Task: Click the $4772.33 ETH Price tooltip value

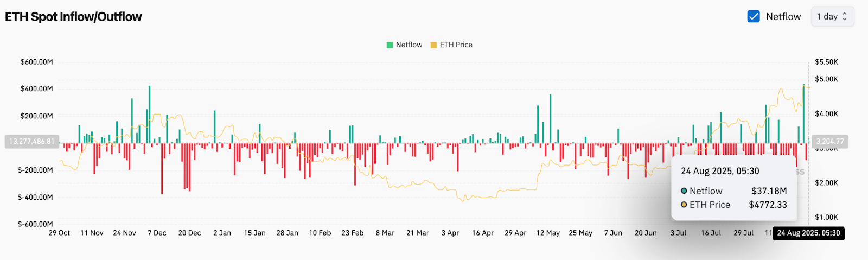Action: [768, 205]
